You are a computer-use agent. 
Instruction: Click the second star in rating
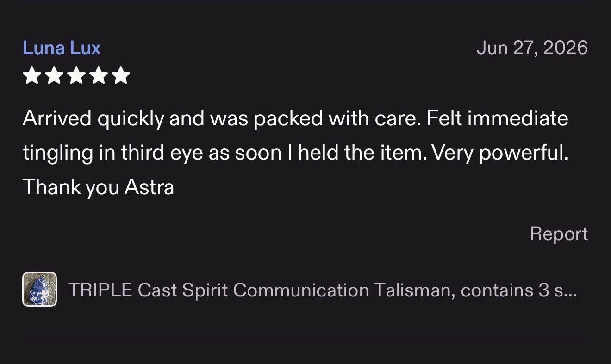(54, 75)
